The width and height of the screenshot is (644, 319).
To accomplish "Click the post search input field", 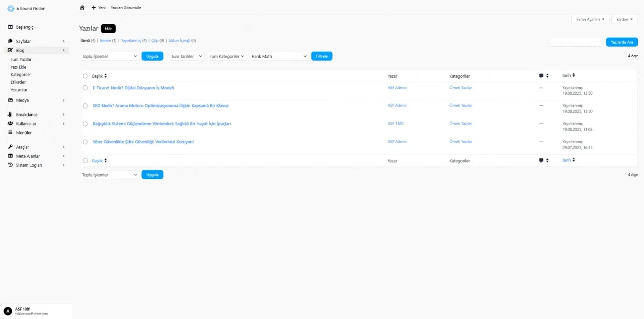I will (x=575, y=42).
